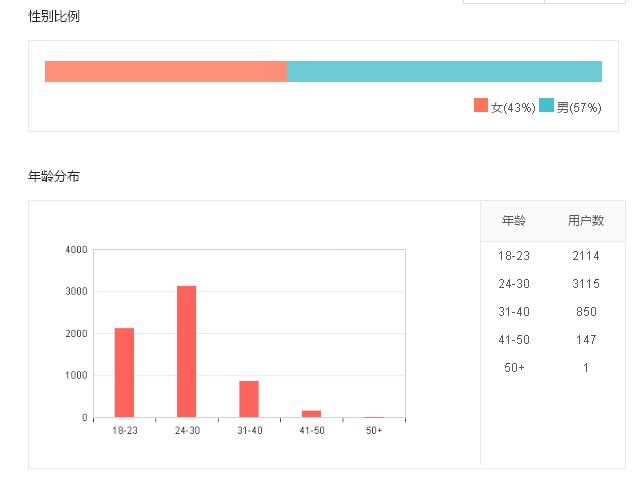Screen dimensions: 641x499
Task: Click the 50+ row label in the table
Action: pos(514,368)
